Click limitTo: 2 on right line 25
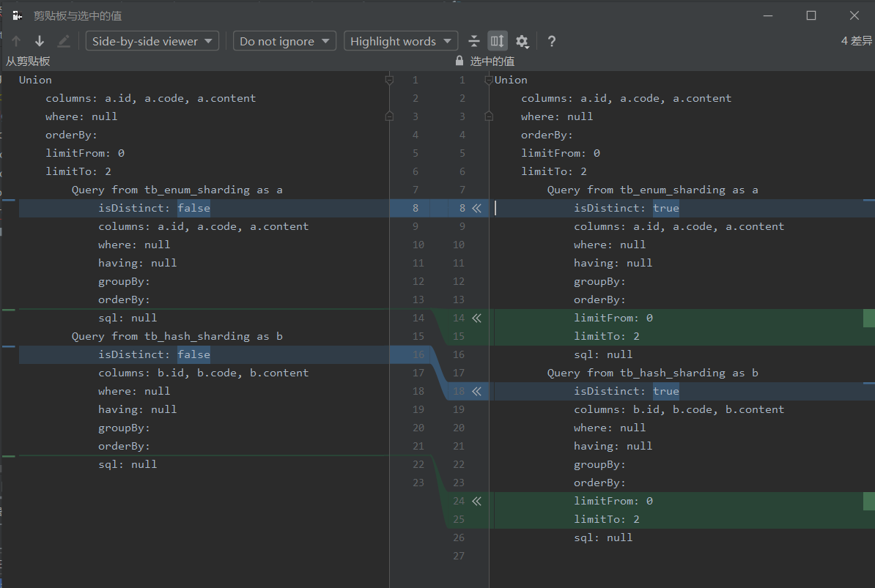The height and width of the screenshot is (588, 875). pyautogui.click(x=607, y=519)
